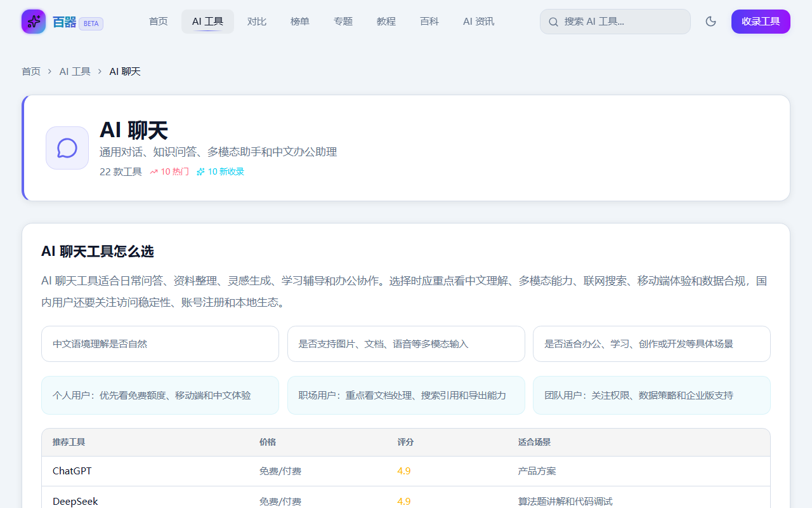Go to the 对比 nav item
This screenshot has height=508, width=812.
pyautogui.click(x=257, y=22)
